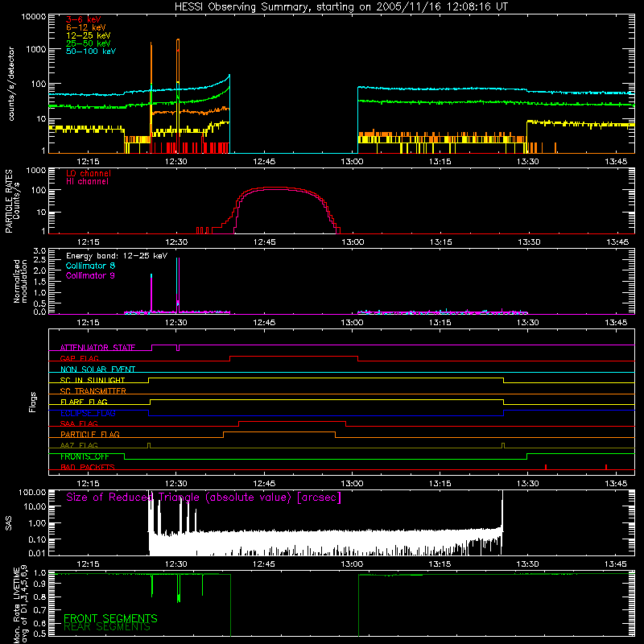The image size is (644, 644).
Task: Click the 13:30 tick under modulation plot
Action: pyautogui.click(x=528, y=323)
